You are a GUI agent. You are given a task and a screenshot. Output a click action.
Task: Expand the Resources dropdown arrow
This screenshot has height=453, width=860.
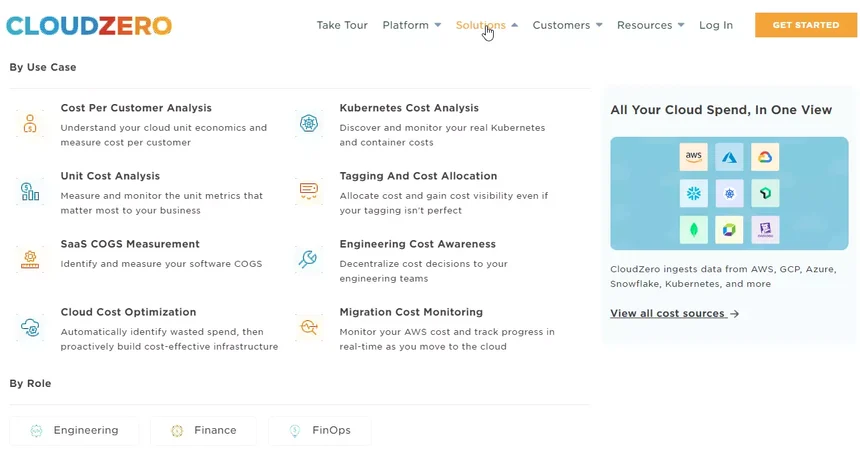(x=681, y=25)
